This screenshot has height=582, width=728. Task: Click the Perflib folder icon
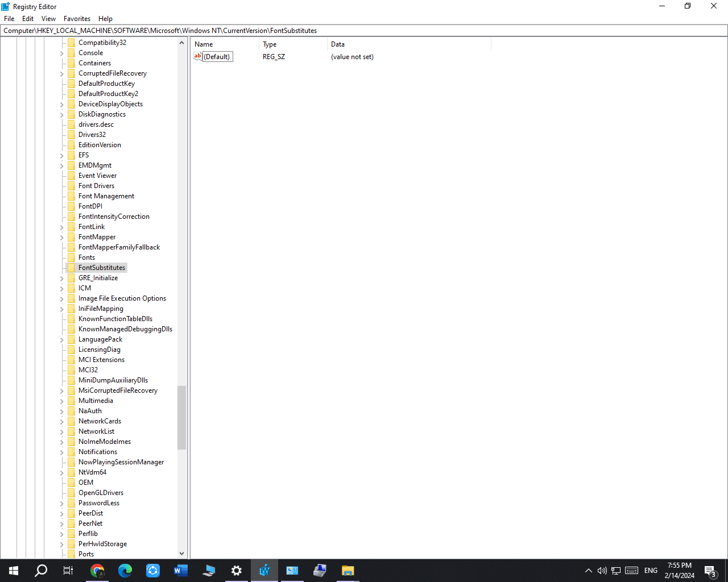click(71, 534)
